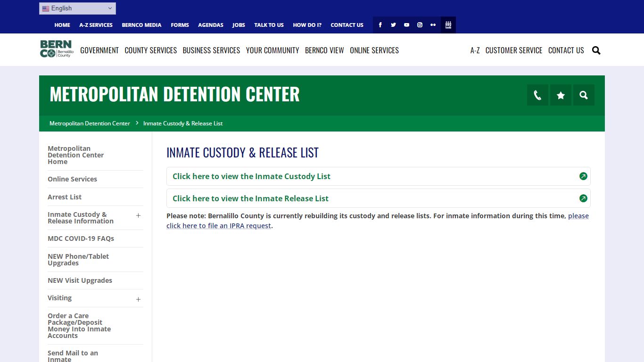Click Inmate Custody & Release List breadcrumb

coord(183,123)
